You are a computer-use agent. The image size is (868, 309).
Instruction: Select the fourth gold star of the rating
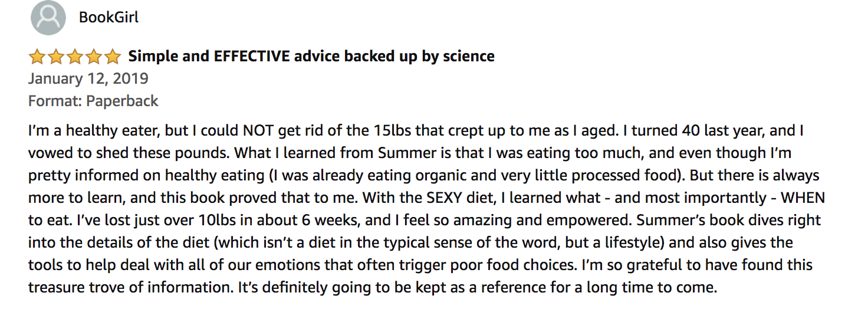(x=93, y=57)
